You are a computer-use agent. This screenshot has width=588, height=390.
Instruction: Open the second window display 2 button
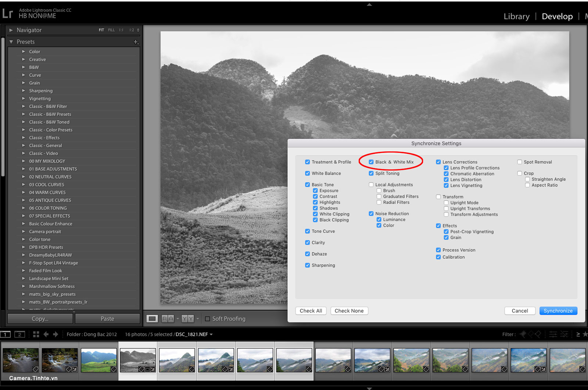pos(19,334)
